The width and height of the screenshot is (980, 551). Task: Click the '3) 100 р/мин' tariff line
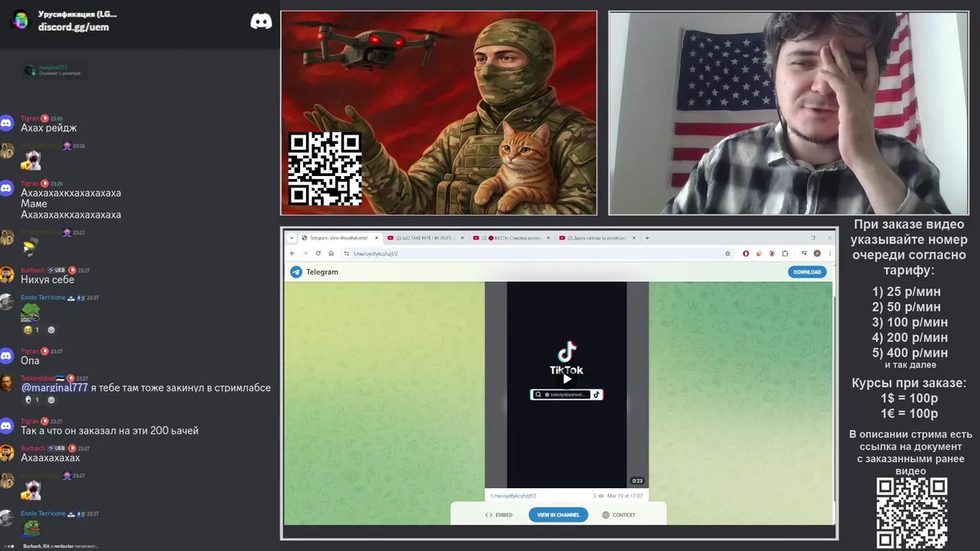(x=910, y=322)
